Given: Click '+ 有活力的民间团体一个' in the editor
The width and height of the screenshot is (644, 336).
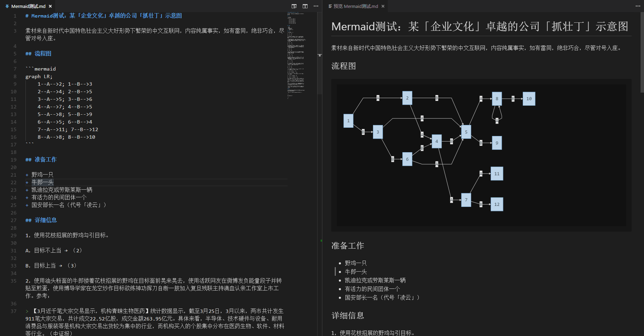Looking at the screenshot, I should tap(56, 198).
